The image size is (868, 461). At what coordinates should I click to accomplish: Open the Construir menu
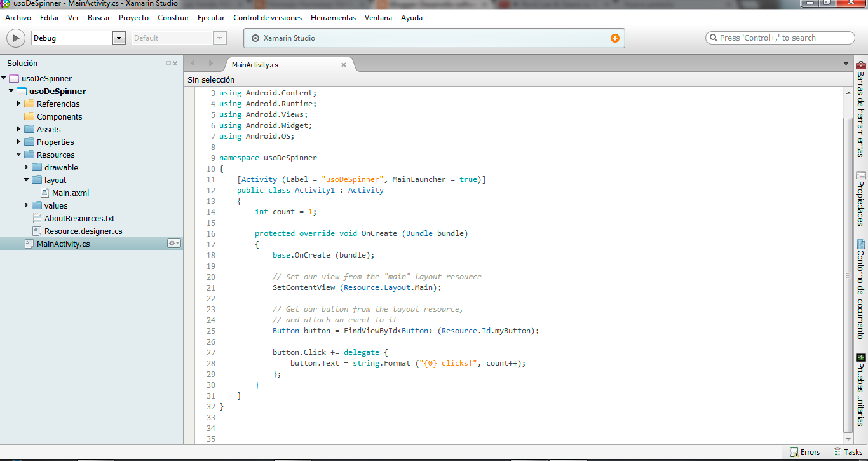click(173, 18)
